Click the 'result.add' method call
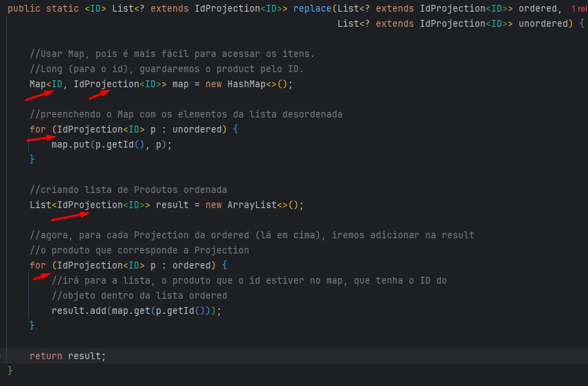This screenshot has height=386, width=588. [x=79, y=310]
